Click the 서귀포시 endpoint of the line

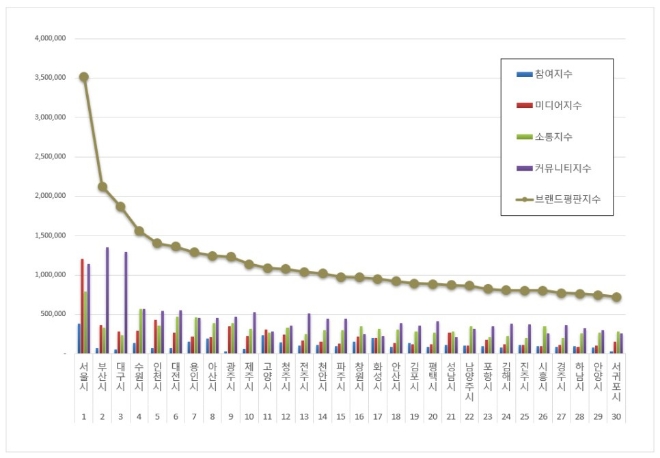618,297
